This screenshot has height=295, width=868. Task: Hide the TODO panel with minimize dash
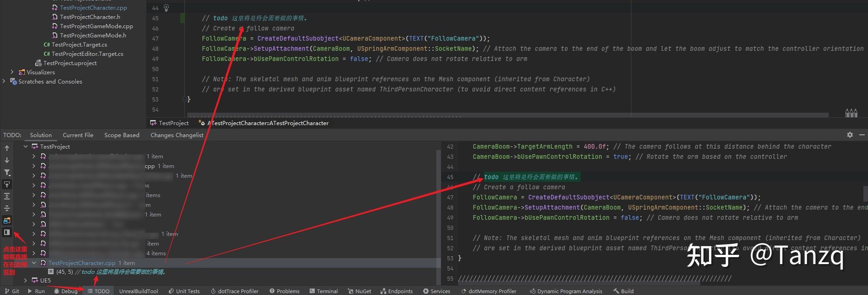[862, 135]
